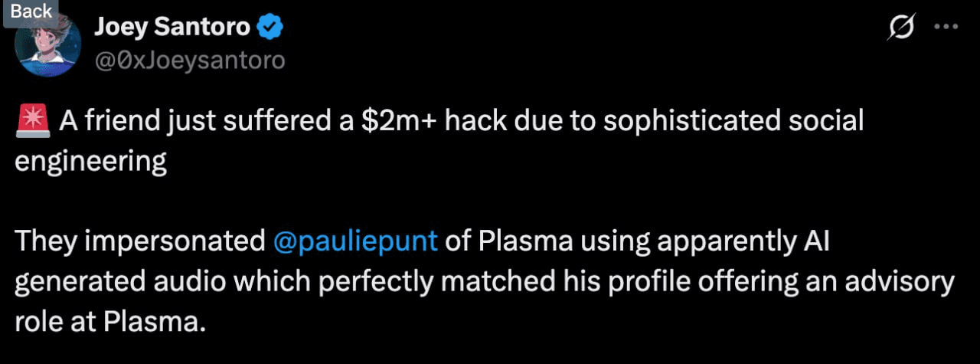Open the @0xJoeysantoro handle

[189, 60]
